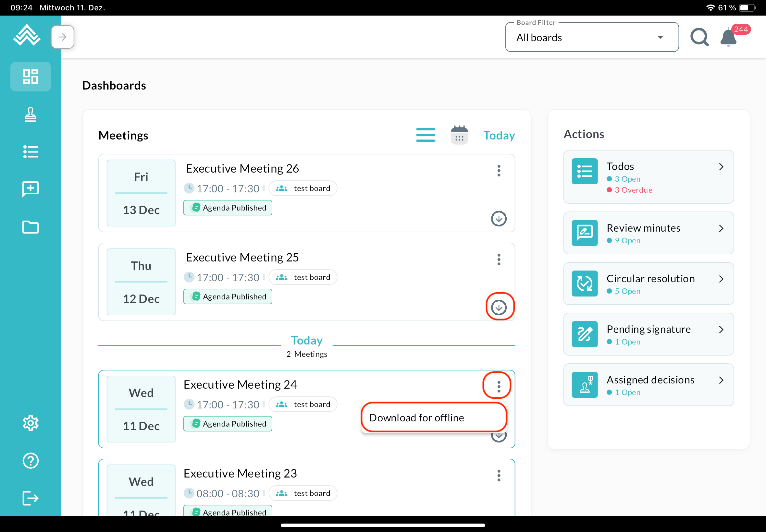Open the decisions stamp icon in sidebar
Viewport: 766px width, 532px height.
click(x=30, y=114)
